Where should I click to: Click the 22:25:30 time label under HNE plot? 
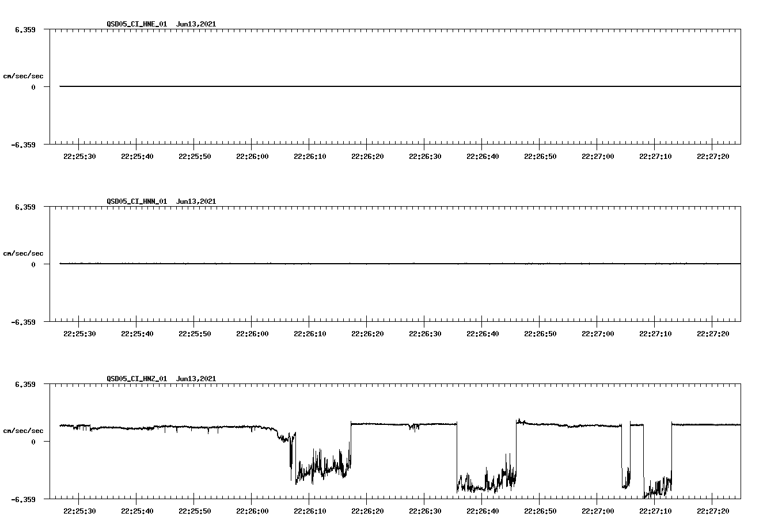pyautogui.click(x=79, y=157)
